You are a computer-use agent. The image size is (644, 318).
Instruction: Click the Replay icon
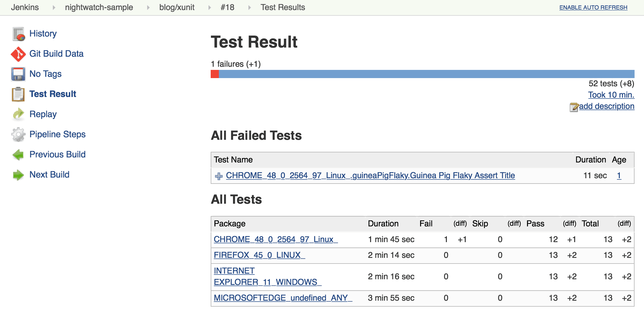click(18, 114)
